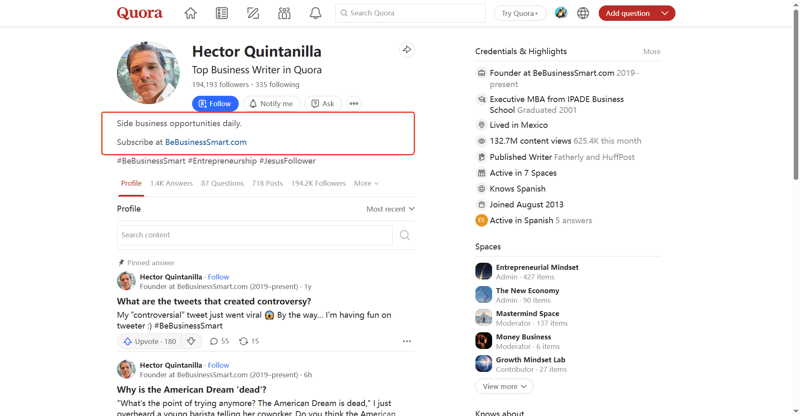Click 194,193 followers count
This screenshot has height=416, width=800.
(x=220, y=85)
